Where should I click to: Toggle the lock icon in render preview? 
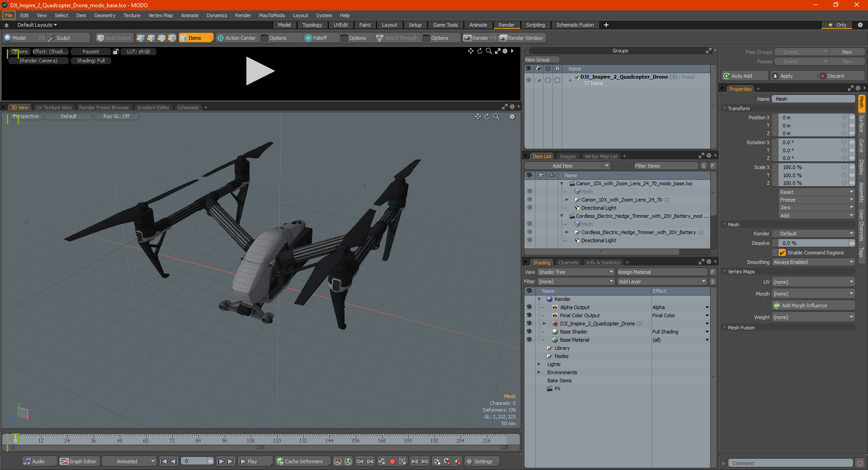click(116, 52)
